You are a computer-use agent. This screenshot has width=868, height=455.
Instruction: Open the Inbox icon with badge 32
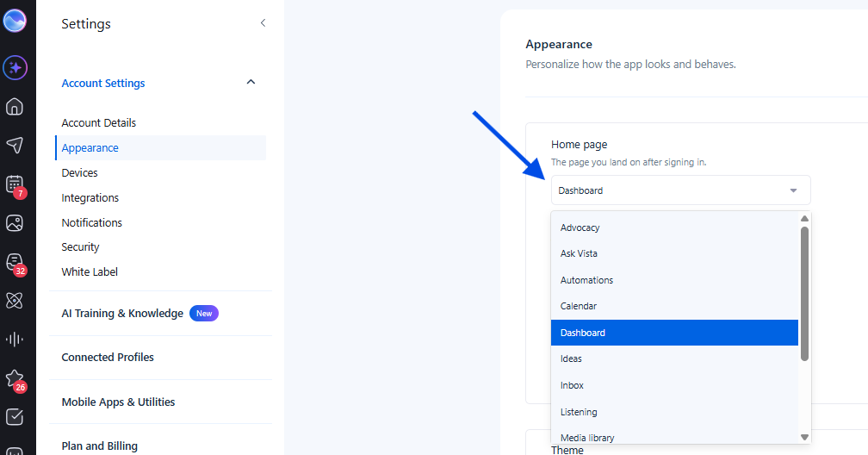15,263
